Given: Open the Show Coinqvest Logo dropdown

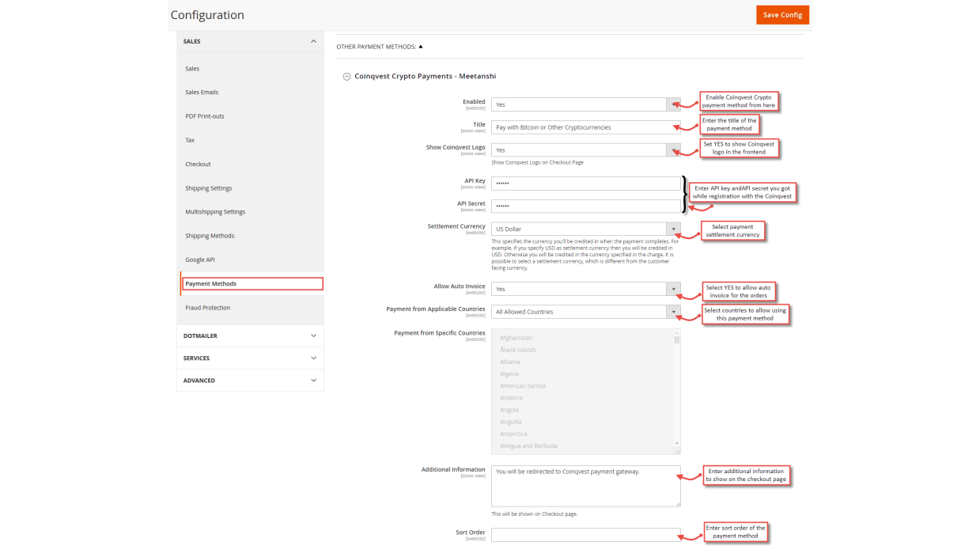Looking at the screenshot, I should pos(673,149).
